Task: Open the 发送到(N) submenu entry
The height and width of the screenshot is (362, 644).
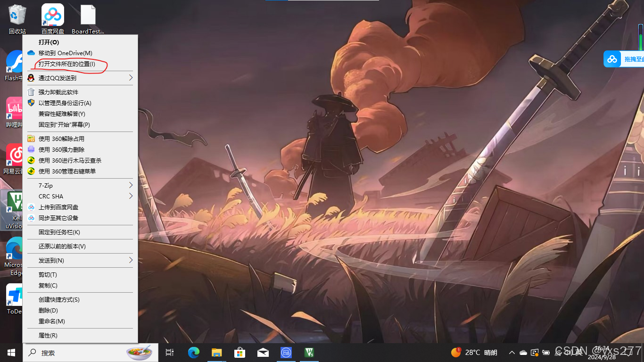Action: point(80,261)
